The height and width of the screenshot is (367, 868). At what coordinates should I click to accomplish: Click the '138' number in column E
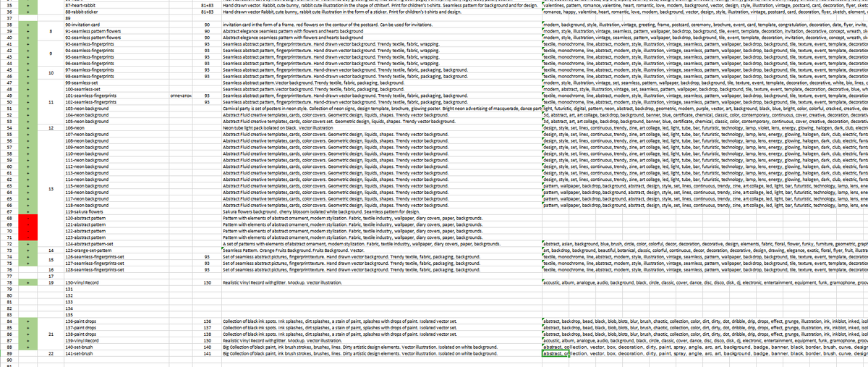[207, 333]
